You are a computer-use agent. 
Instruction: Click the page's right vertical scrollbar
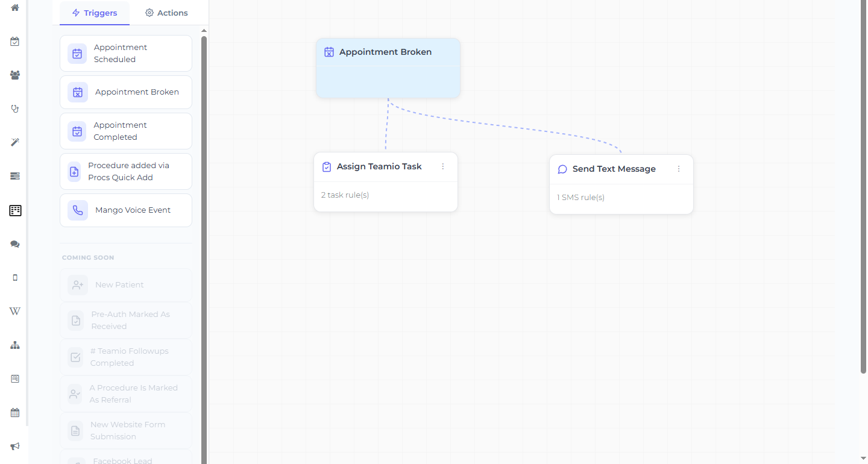(x=864, y=187)
